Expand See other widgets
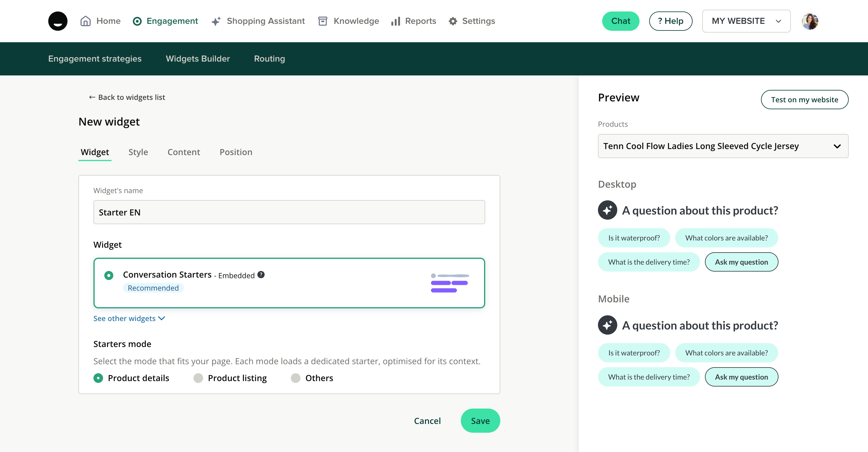The height and width of the screenshot is (452, 868). 129,318
